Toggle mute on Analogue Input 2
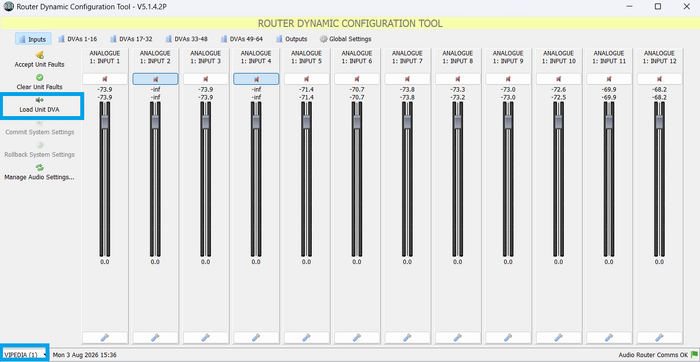The image size is (700, 362). point(155,79)
